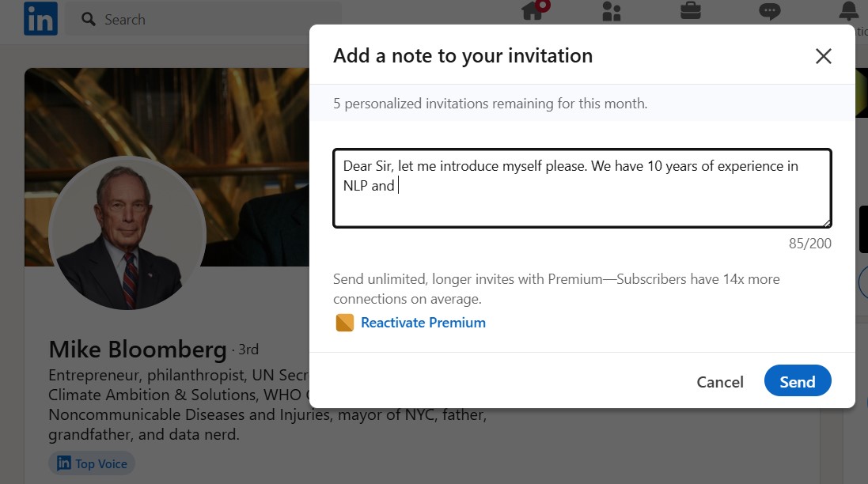Click the Mike Bloomberg profile name
Viewport: 868px width, 484px height.
coord(138,350)
